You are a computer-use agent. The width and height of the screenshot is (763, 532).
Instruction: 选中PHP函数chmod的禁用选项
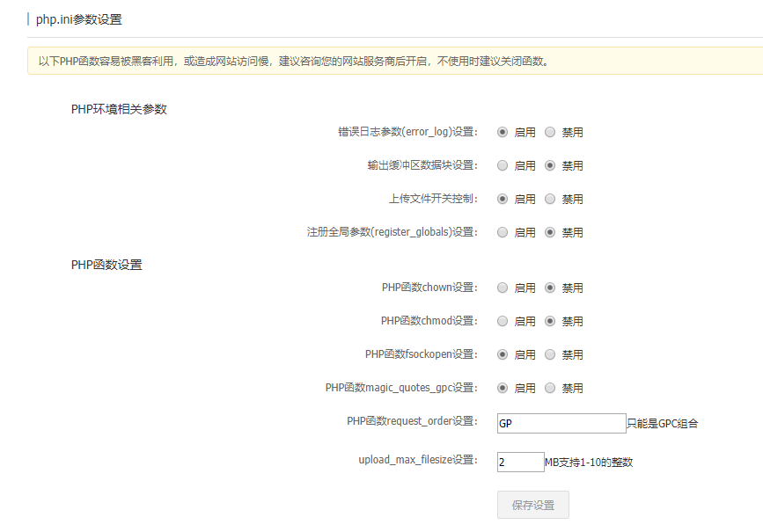coord(550,321)
